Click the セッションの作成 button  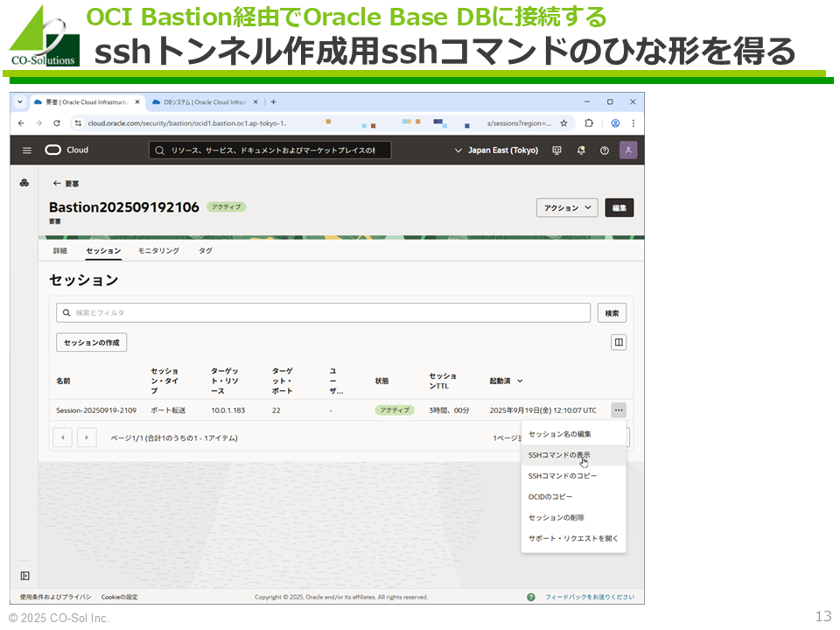pos(92,342)
